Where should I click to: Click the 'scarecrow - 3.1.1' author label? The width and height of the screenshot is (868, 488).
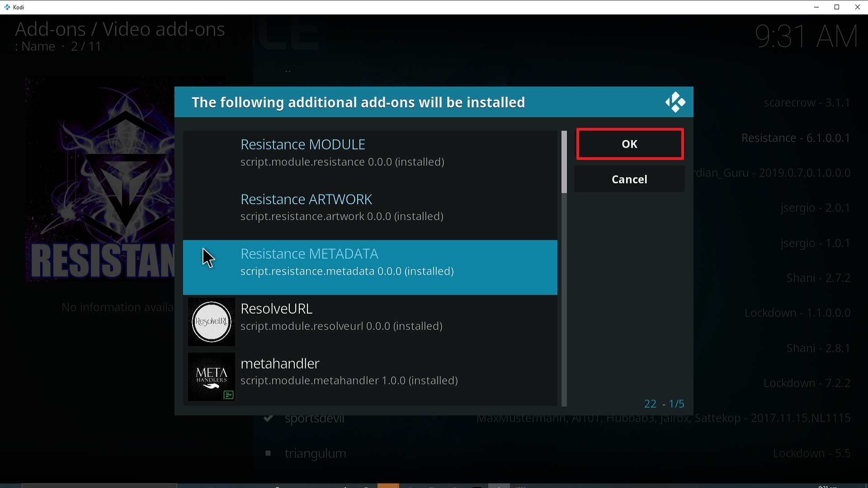pos(807,103)
